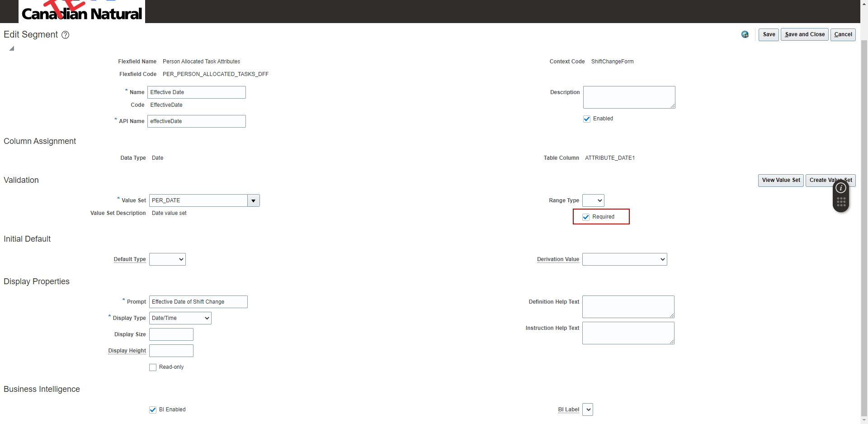The image size is (868, 424).
Task: Open the Range Type dropdown
Action: tap(593, 200)
